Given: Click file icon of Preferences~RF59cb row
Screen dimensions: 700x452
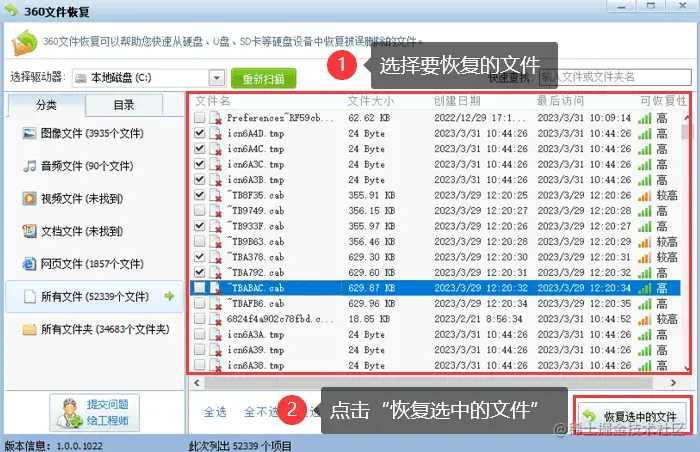Looking at the screenshot, I should click(216, 118).
